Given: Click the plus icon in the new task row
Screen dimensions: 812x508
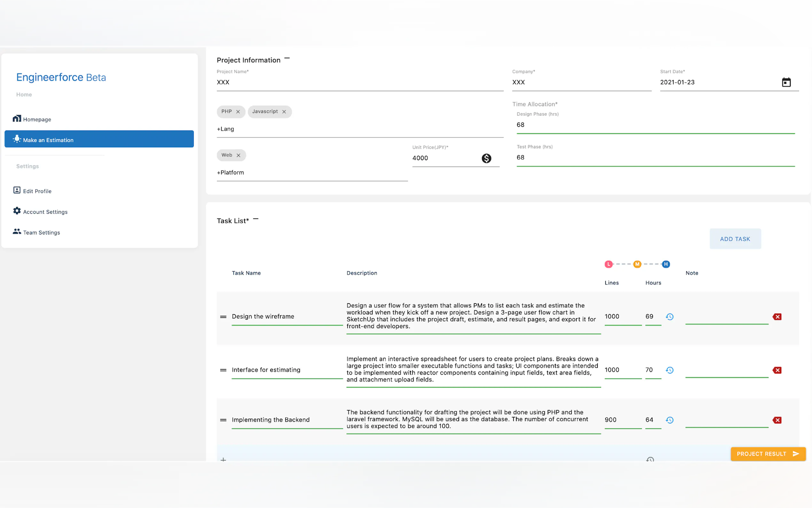Looking at the screenshot, I should pyautogui.click(x=223, y=459).
